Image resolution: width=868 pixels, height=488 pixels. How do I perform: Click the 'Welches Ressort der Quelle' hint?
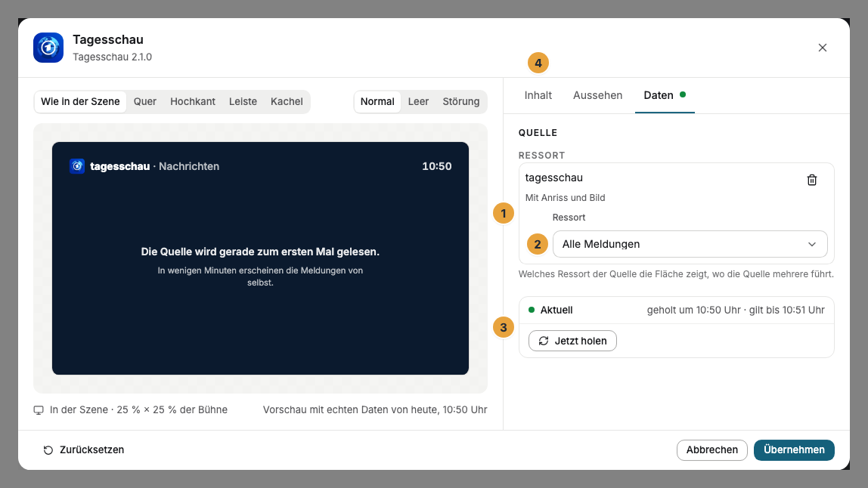[x=676, y=274]
